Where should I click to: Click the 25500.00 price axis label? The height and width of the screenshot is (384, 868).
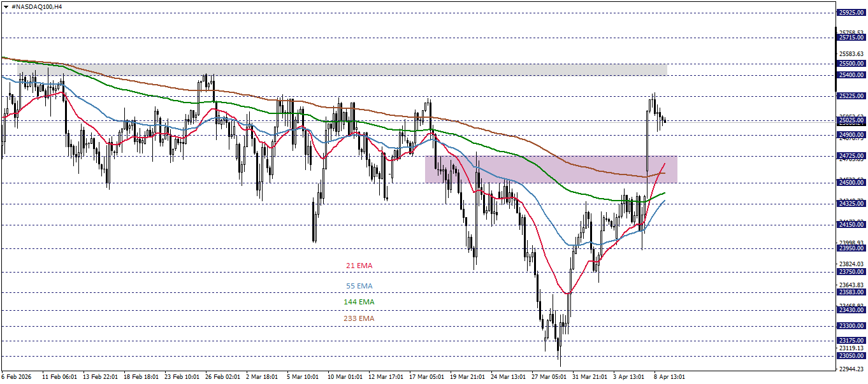[x=850, y=64]
